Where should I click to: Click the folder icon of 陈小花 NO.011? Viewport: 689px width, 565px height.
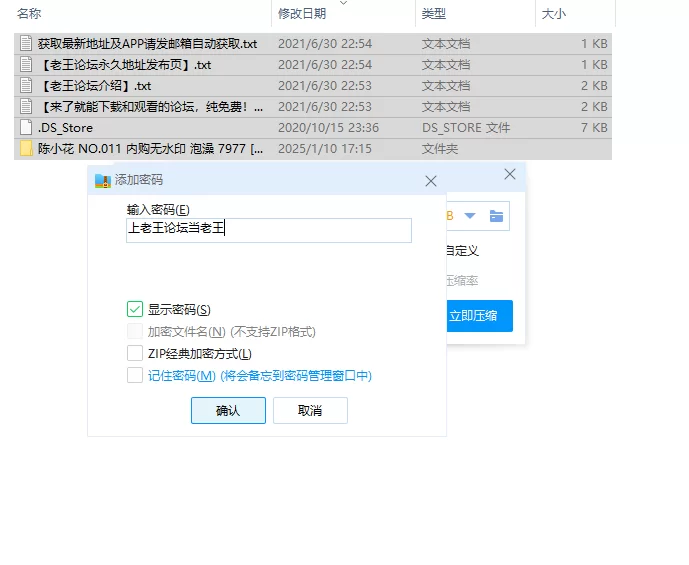(x=26, y=148)
